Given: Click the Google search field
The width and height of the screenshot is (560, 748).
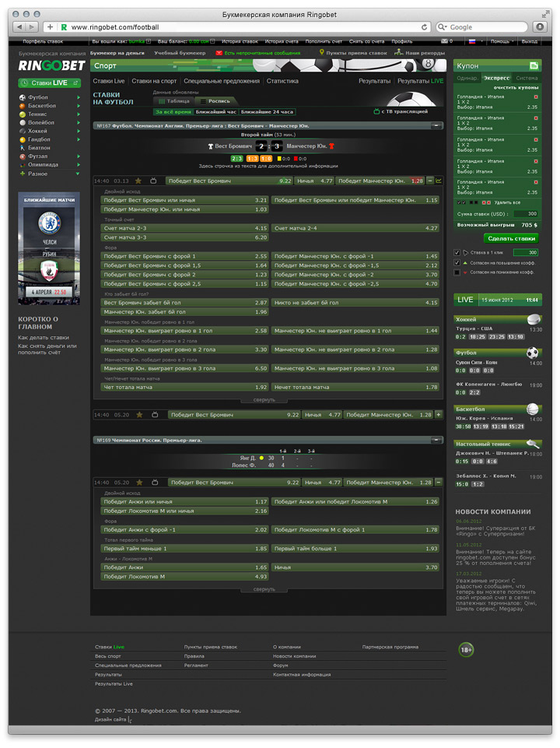Looking at the screenshot, I should click(x=482, y=27).
